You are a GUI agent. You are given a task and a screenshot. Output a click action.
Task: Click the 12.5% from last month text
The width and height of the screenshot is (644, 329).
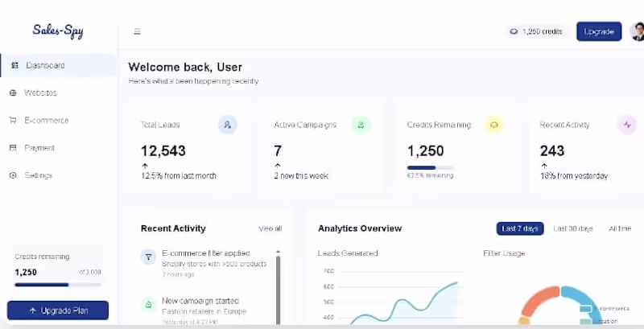pos(179,175)
